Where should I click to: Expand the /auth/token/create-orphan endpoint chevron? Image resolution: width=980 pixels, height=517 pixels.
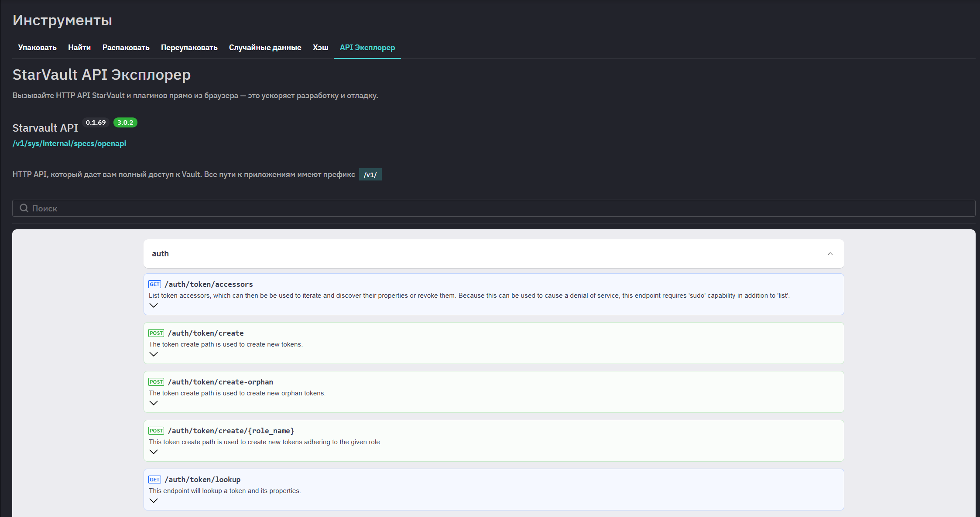(154, 403)
